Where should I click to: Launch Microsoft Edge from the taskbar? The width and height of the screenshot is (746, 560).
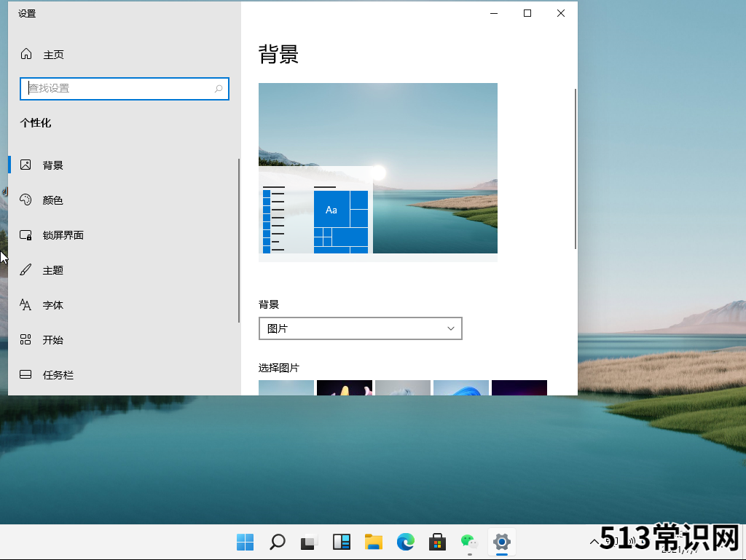[406, 542]
